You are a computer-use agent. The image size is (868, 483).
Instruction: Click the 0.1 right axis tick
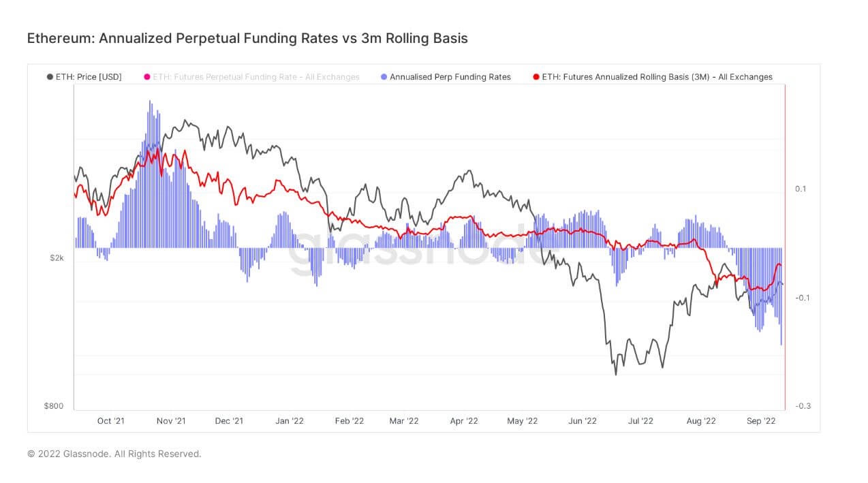[801, 189]
